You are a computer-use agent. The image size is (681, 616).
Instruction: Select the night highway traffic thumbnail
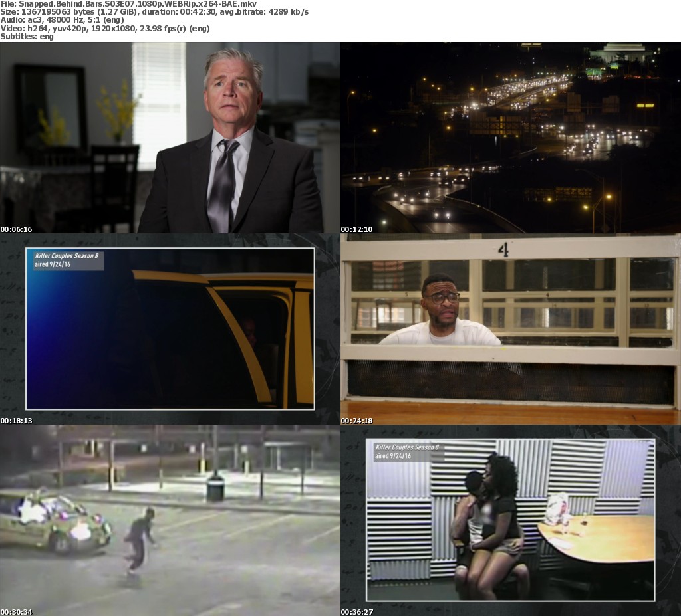tap(511, 138)
